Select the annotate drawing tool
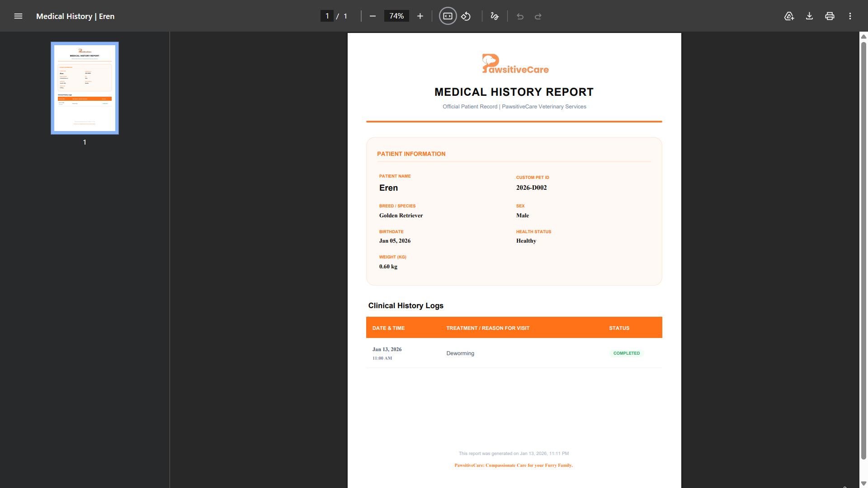The image size is (868, 488). (494, 16)
